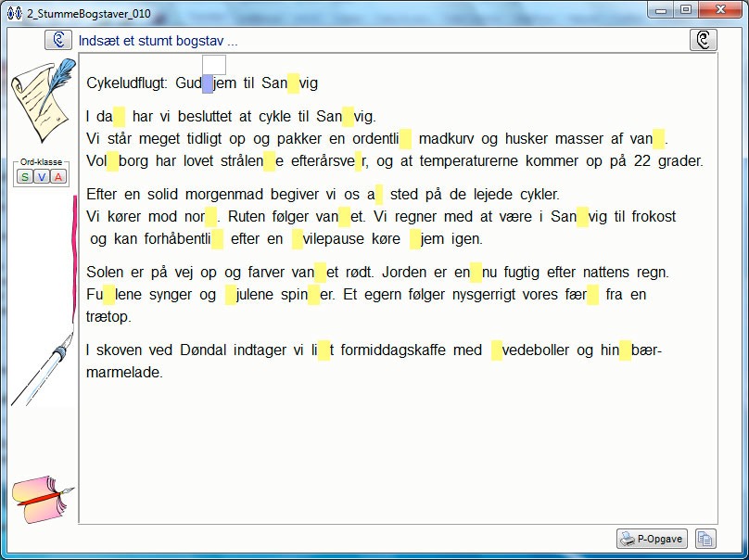
Task: Select the blank in strålen_e
Action: pos(270,161)
